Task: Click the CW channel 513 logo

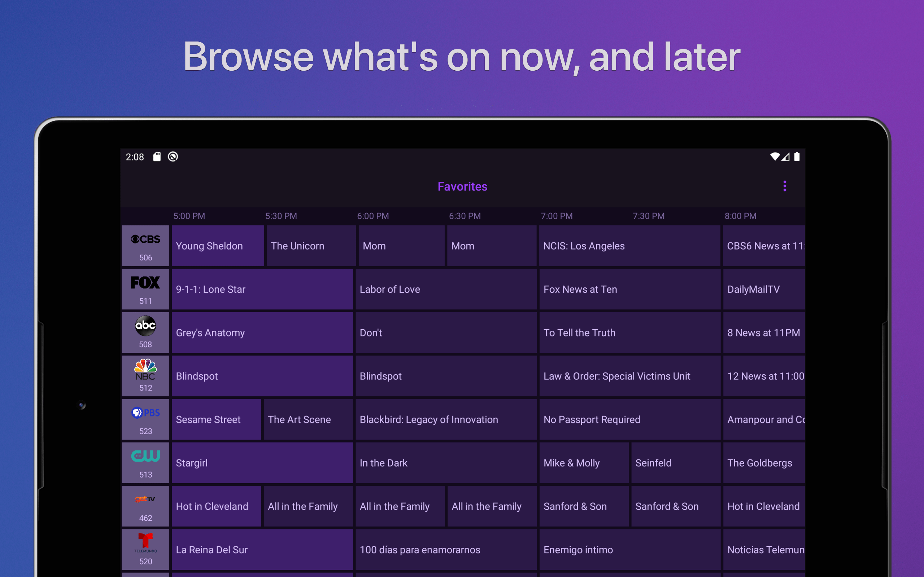Action: pyautogui.click(x=145, y=463)
